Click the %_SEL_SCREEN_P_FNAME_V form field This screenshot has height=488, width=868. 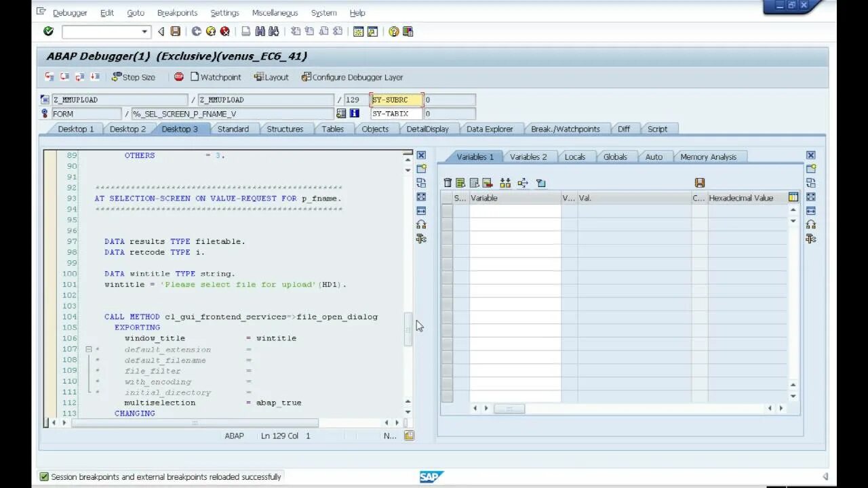pos(232,114)
